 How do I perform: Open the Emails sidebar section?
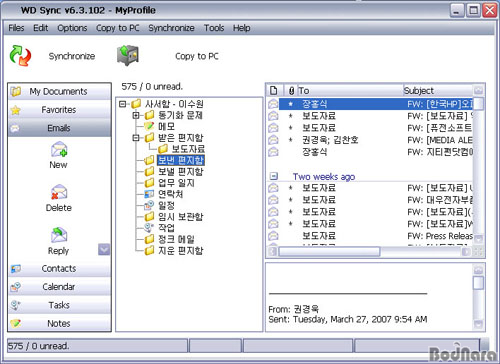tap(59, 128)
